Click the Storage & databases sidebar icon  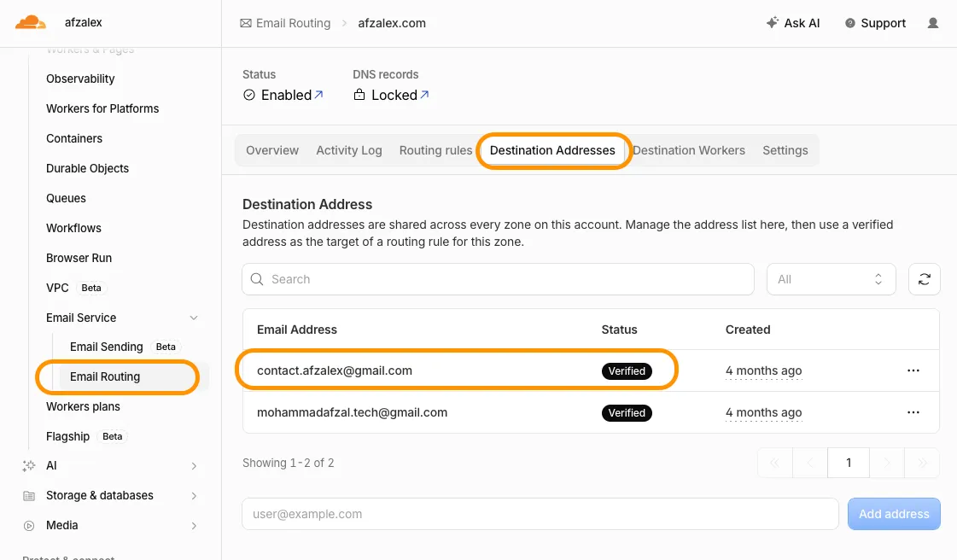pos(29,495)
